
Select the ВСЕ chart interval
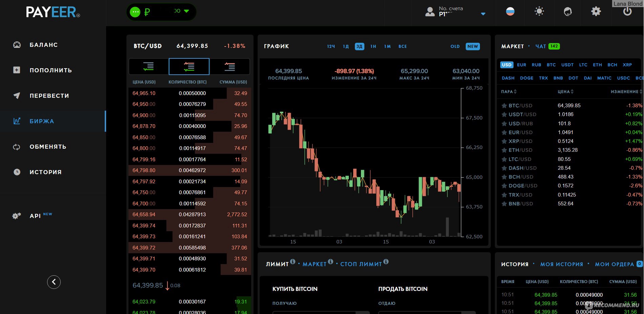click(x=403, y=47)
